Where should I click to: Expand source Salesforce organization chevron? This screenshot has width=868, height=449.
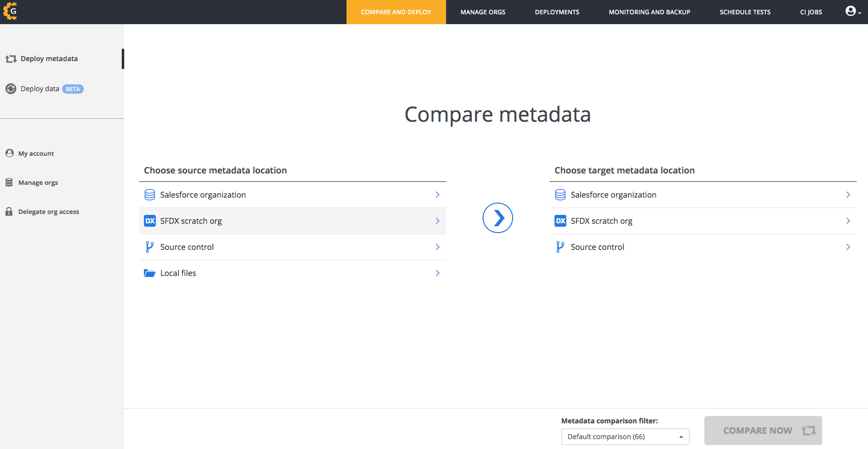pos(437,195)
